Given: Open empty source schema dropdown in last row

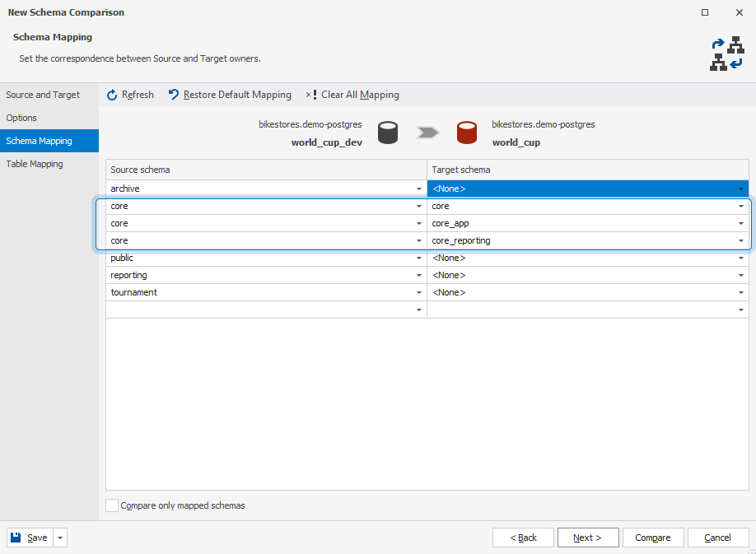Looking at the screenshot, I should click(419, 310).
